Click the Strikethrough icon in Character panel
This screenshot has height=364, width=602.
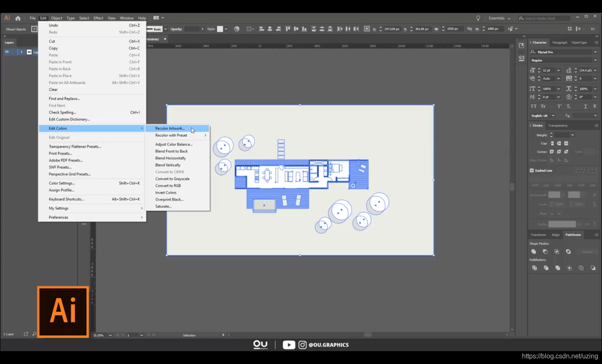[595, 107]
